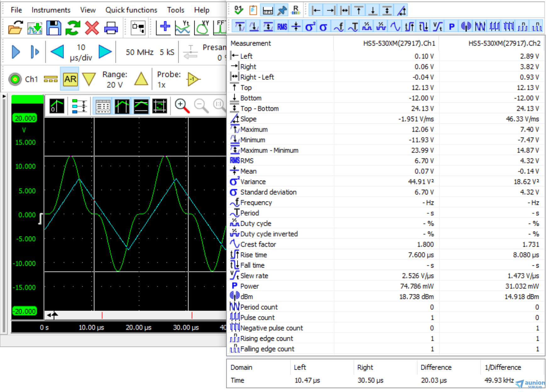The image size is (549, 392).
Task: Click the 50 MHz sample frequency selector
Action: coord(139,52)
